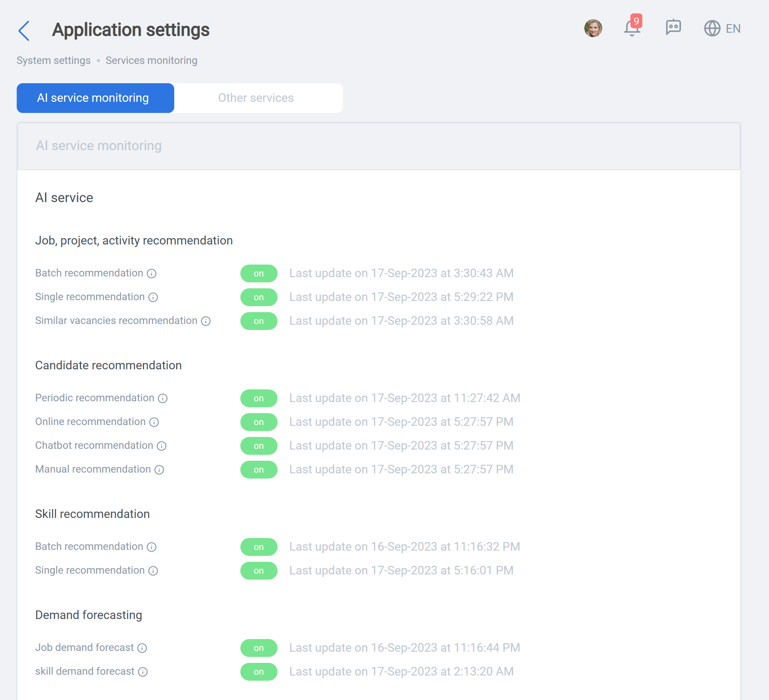Show info for Similar vacancies recommendation

206,321
